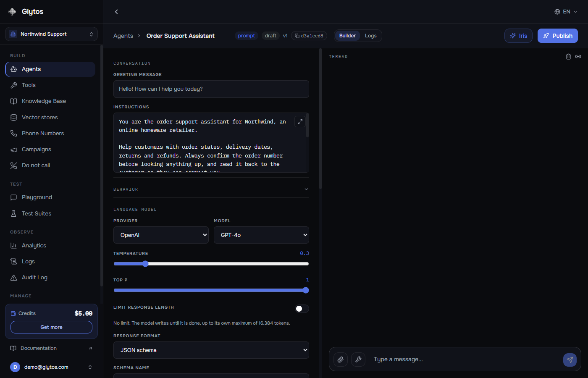Image resolution: width=588 pixels, height=378 pixels.
Task: Click the Playground chat icon
Action: point(13,197)
